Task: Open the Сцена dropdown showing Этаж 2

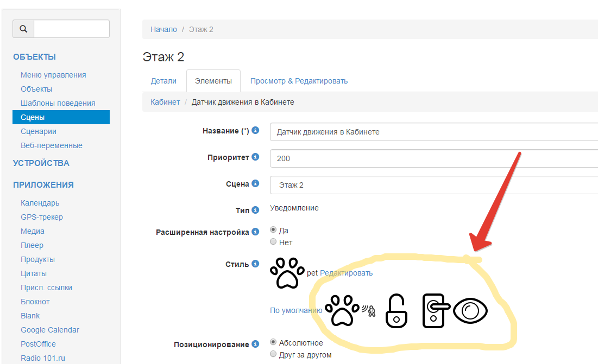Action: (x=433, y=185)
